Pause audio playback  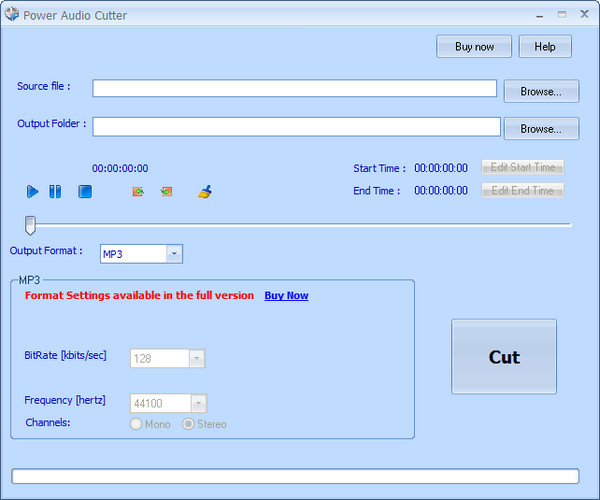(x=56, y=191)
